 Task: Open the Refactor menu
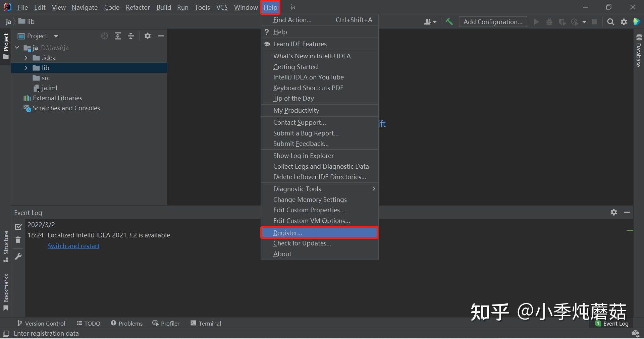pos(138,7)
